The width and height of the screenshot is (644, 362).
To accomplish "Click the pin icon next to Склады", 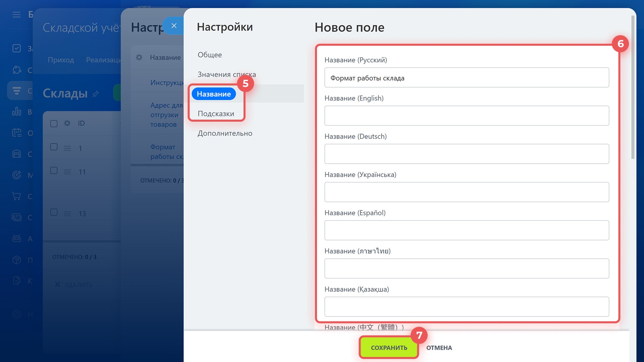I will coord(96,94).
